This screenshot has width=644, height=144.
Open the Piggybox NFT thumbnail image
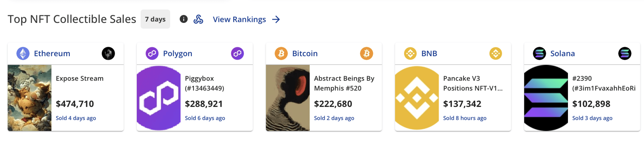159,98
